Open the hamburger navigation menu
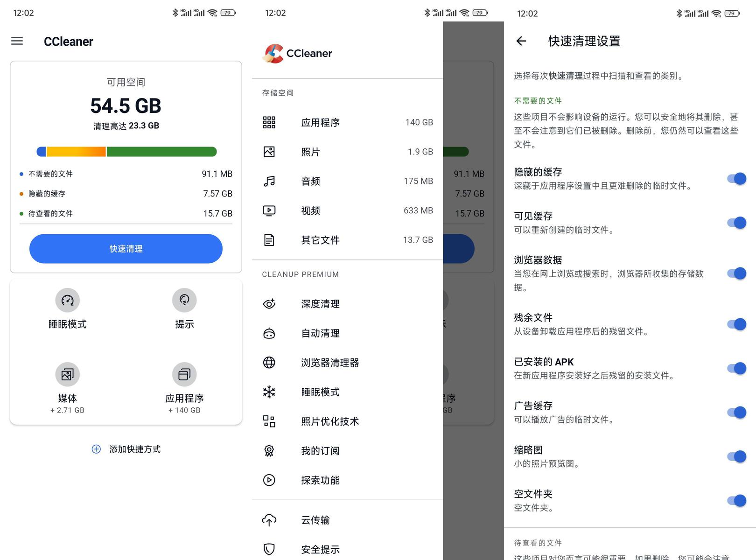Screen dimensions: 756x560 point(17,41)
